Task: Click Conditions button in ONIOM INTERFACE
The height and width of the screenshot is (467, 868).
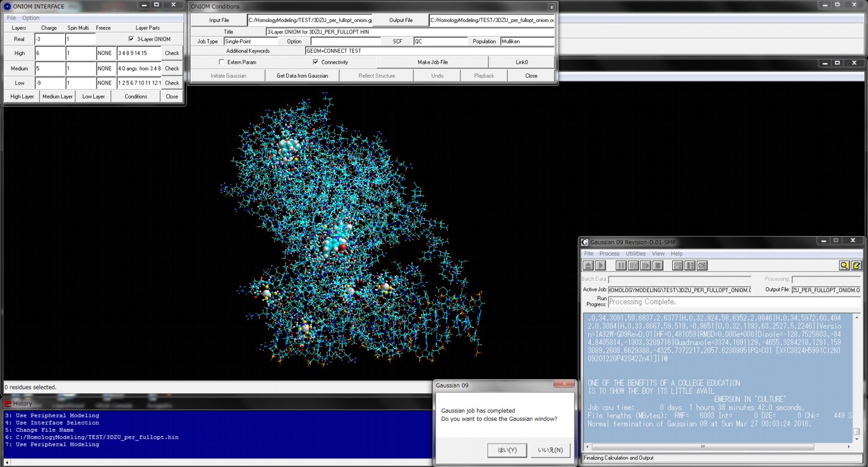Action: pyautogui.click(x=136, y=97)
